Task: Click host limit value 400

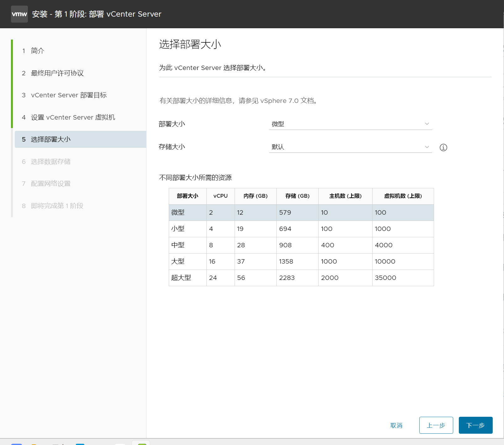Action: click(327, 245)
